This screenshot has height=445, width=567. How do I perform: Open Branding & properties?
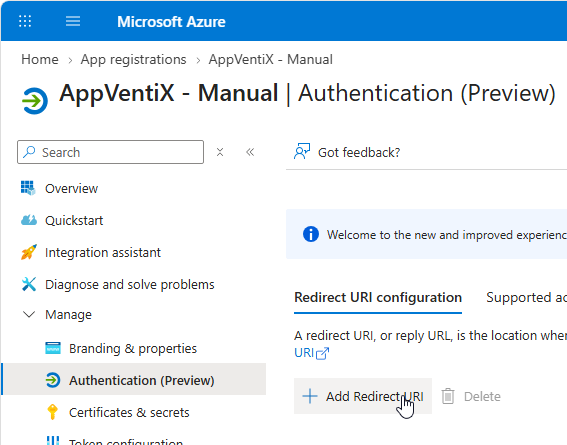click(133, 348)
